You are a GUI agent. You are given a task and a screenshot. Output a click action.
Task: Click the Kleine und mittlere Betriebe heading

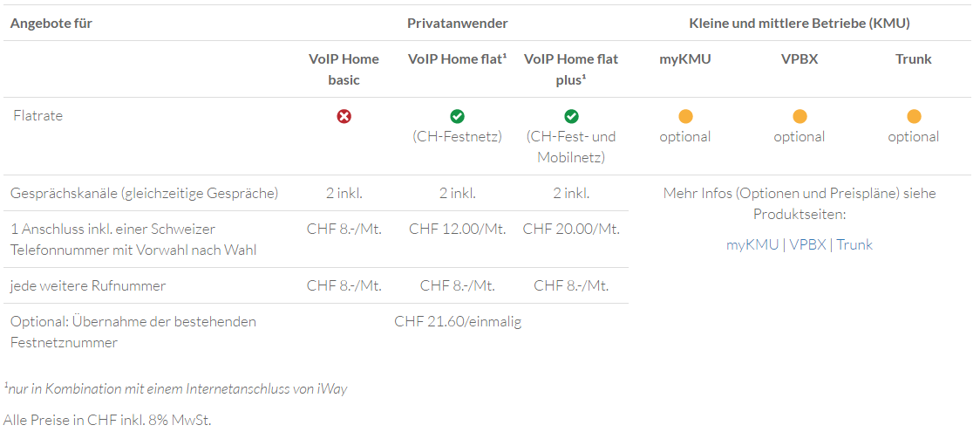pyautogui.click(x=800, y=24)
